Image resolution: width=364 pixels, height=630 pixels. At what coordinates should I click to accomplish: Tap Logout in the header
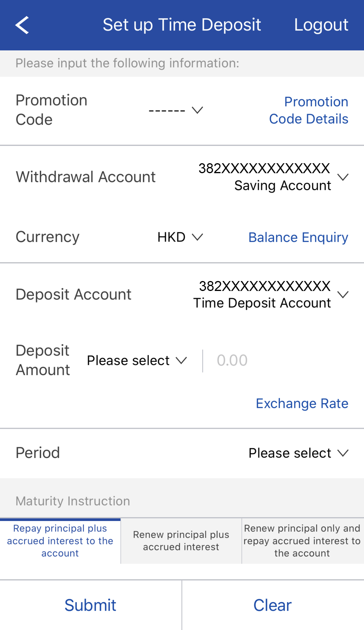(321, 25)
